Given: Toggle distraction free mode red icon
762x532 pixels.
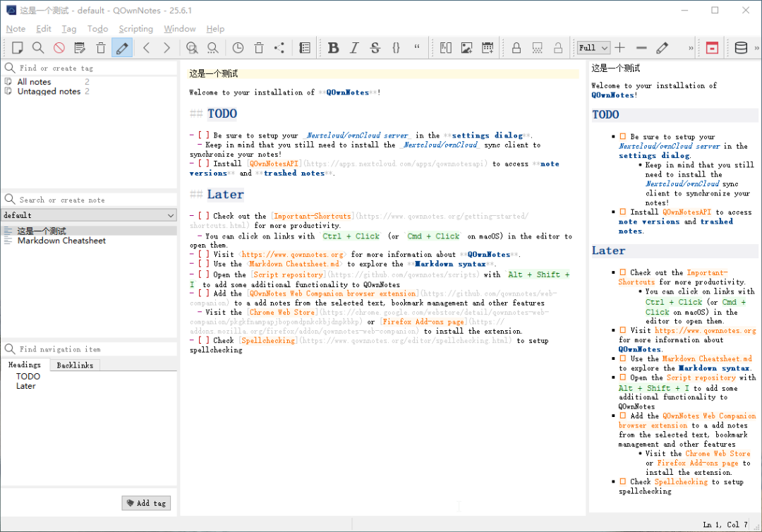Looking at the screenshot, I should pyautogui.click(x=712, y=47).
